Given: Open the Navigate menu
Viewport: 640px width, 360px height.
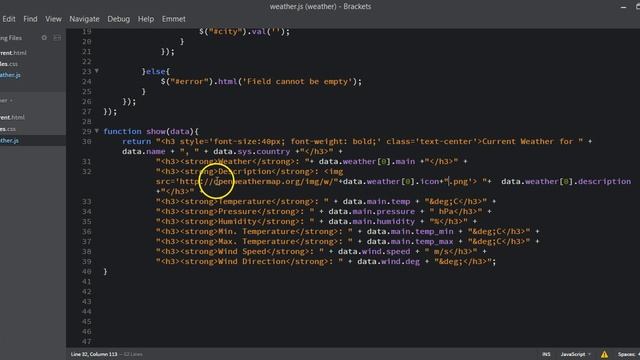Looking at the screenshot, I should coord(84,19).
